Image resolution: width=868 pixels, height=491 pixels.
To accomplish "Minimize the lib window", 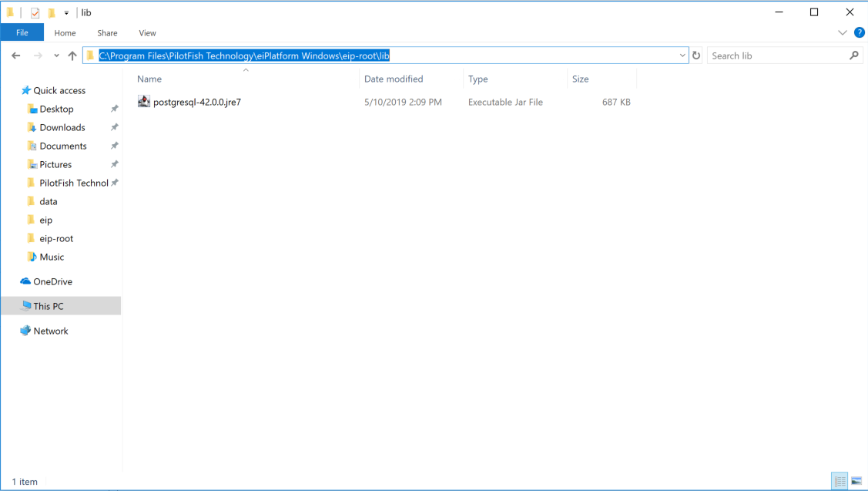I will click(x=779, y=12).
